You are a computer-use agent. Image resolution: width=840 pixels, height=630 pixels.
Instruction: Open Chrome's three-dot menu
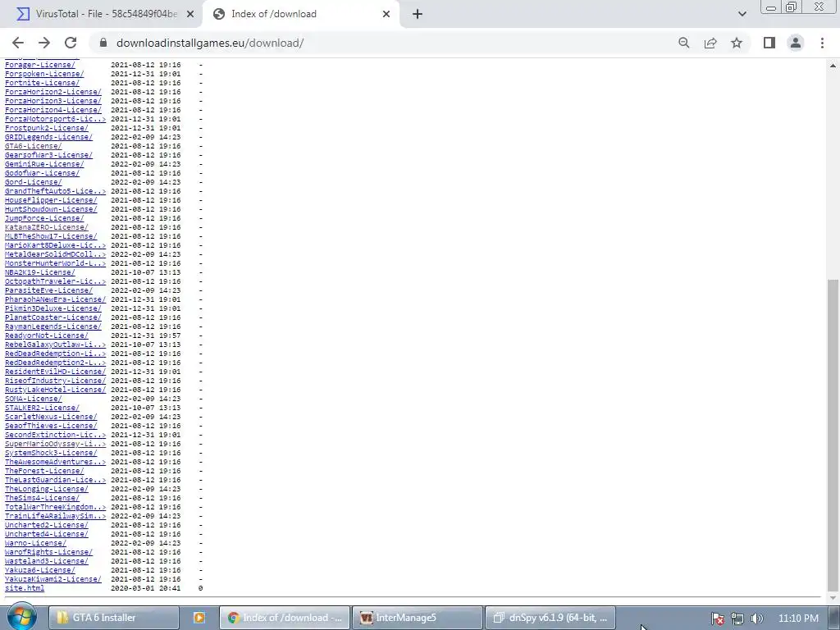tap(822, 43)
